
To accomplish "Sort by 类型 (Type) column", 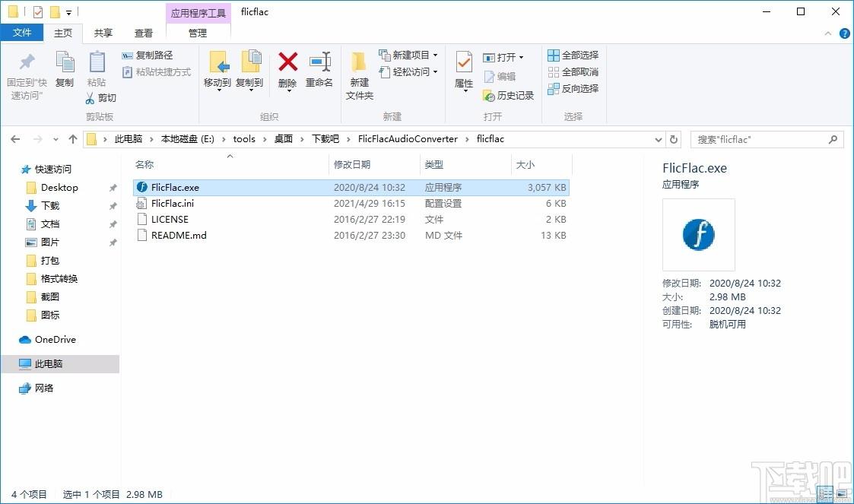I will [434, 164].
